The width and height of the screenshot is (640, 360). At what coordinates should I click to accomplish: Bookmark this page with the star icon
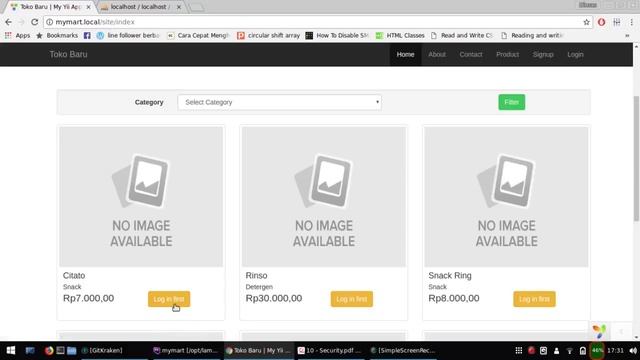pos(587,22)
